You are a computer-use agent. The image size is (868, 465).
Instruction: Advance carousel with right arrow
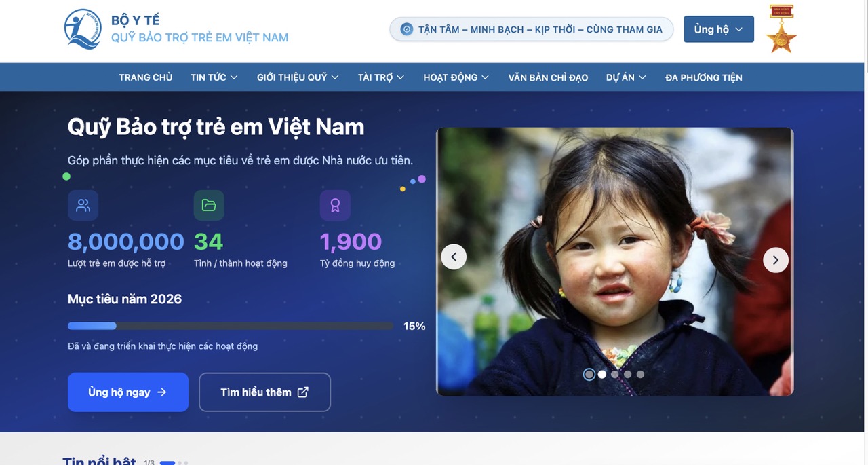[x=776, y=259]
